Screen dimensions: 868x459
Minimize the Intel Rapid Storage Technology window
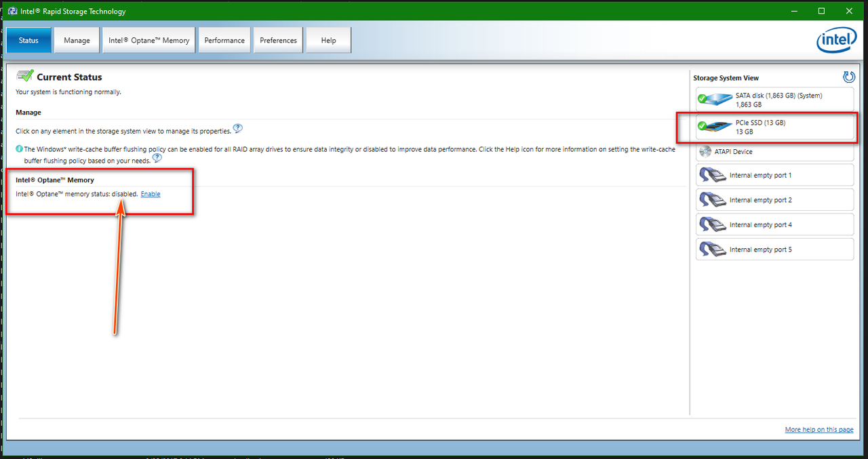click(794, 11)
